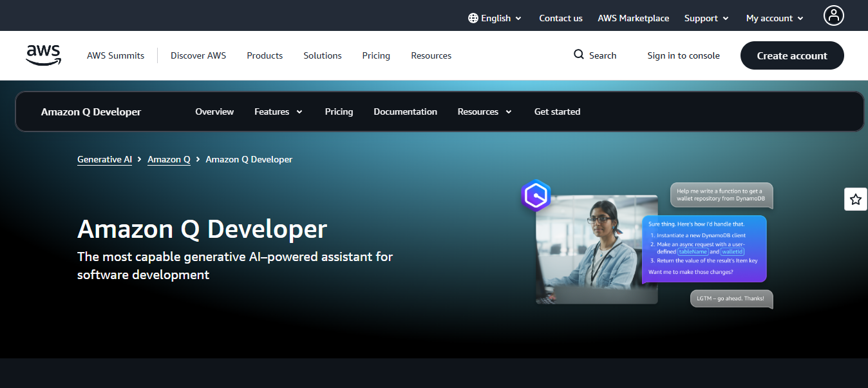Open the Solutions menu
Screen dimensions: 868x388
point(323,55)
